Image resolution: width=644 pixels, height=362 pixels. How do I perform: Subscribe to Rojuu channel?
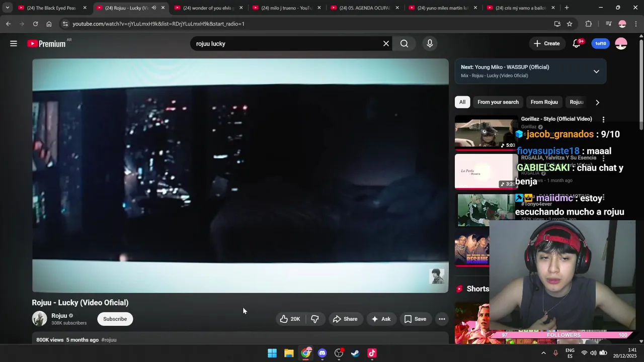tap(115, 319)
